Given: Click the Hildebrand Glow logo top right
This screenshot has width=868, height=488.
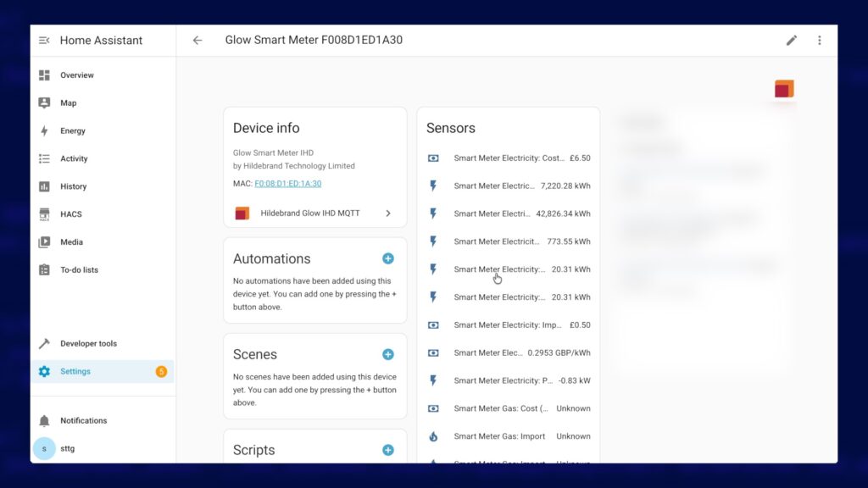Looking at the screenshot, I should (784, 89).
